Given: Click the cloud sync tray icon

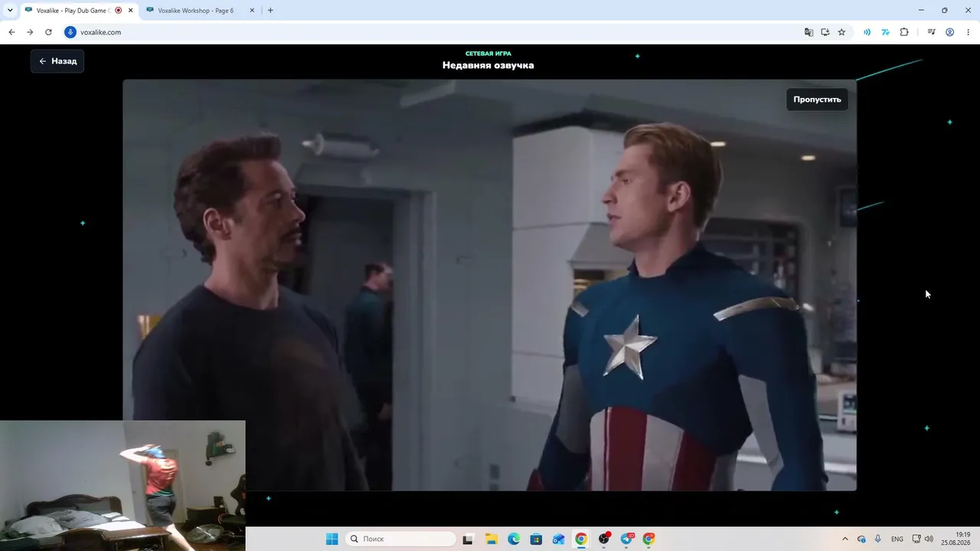Looking at the screenshot, I should pyautogui.click(x=861, y=539).
